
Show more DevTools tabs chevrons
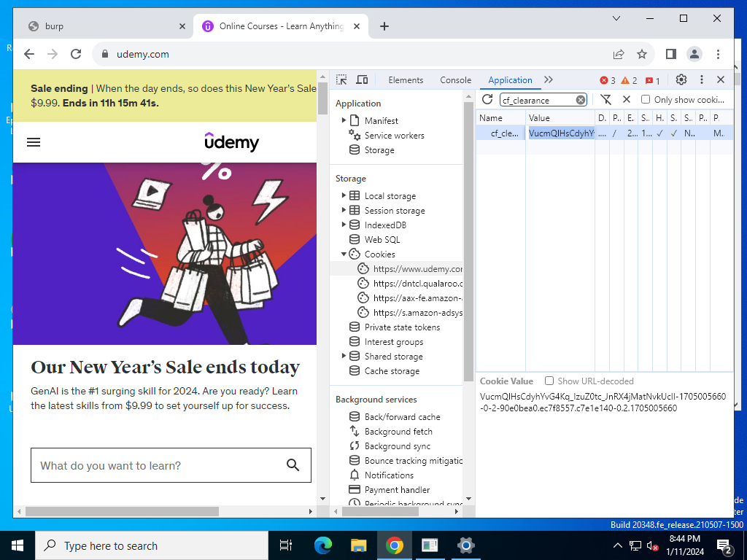point(549,79)
